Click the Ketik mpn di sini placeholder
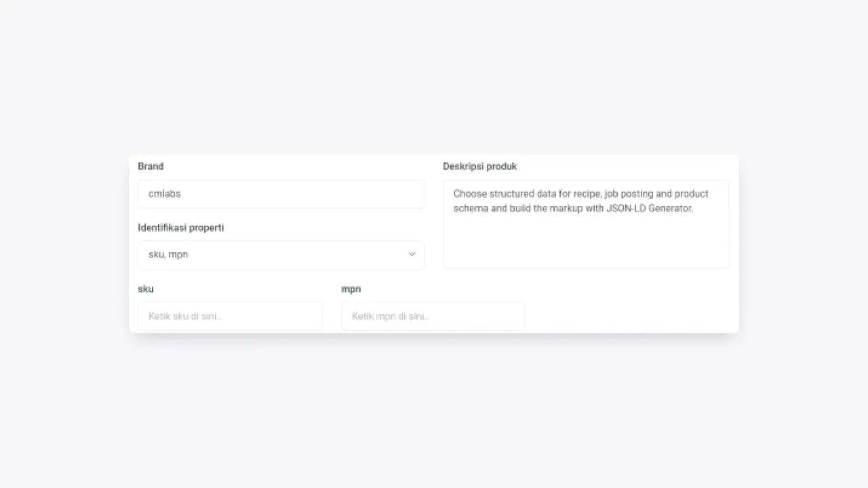Screen dimensions: 868x488 [x=390, y=316]
